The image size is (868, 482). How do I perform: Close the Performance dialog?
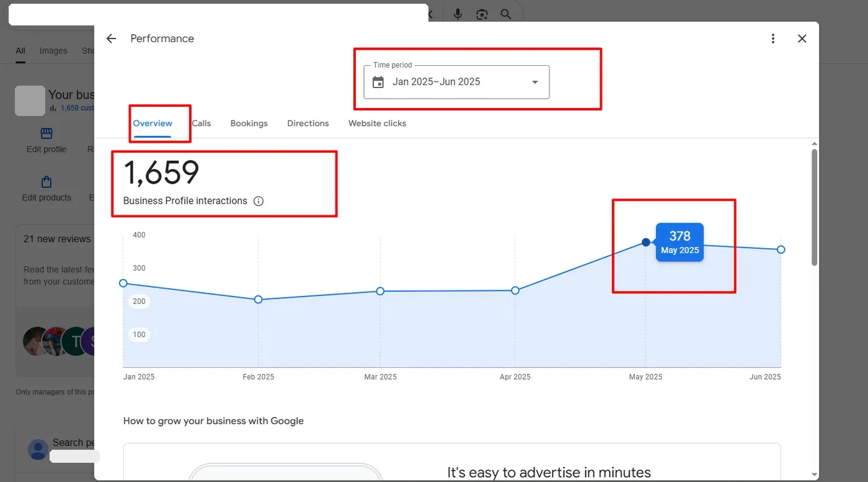pyautogui.click(x=802, y=38)
